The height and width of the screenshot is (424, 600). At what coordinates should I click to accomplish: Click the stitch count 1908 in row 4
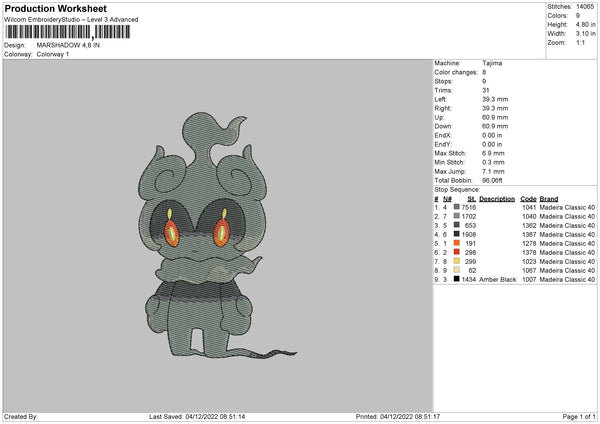pos(469,235)
